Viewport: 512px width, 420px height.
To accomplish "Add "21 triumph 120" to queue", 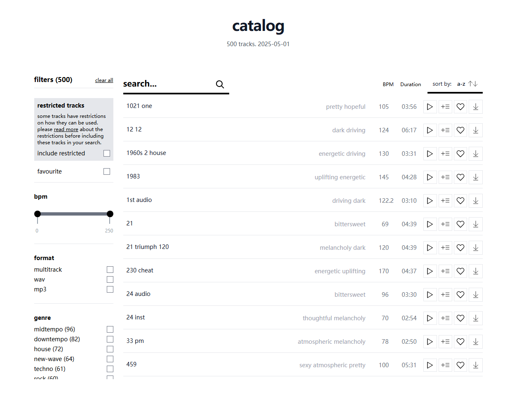I will click(x=445, y=248).
